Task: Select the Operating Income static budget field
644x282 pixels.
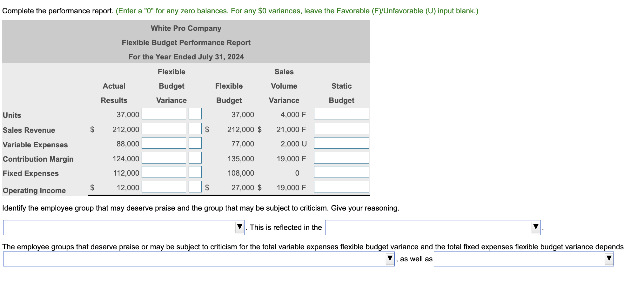Action: [x=341, y=187]
